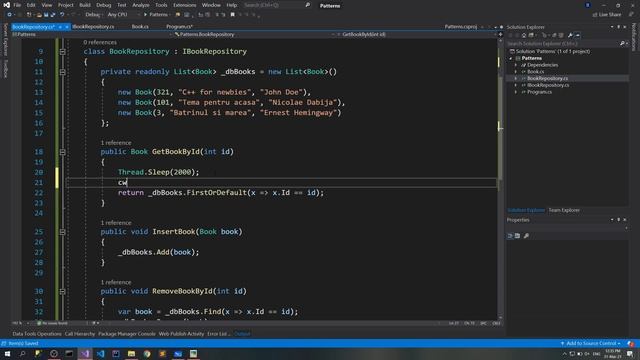640x360 pixels.
Task: Open the Debug configuration dropdown
Action: click(93, 15)
